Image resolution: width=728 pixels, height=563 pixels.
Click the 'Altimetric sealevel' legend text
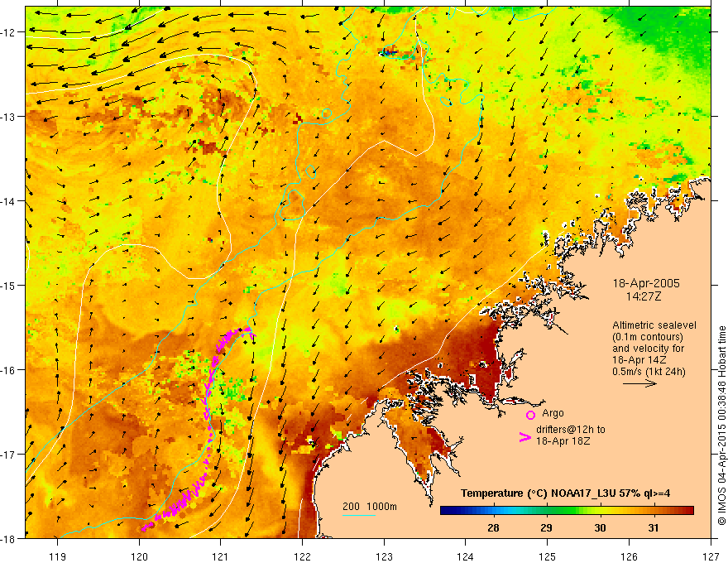[654, 325]
